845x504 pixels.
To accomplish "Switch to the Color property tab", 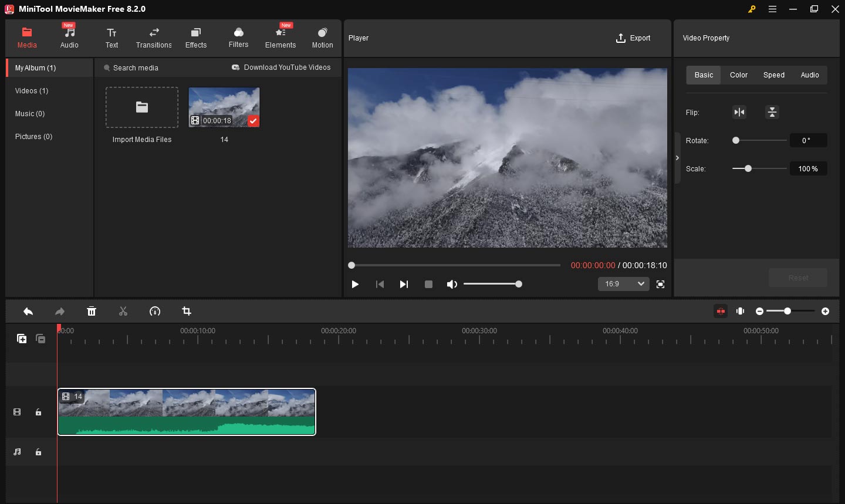I will (739, 75).
